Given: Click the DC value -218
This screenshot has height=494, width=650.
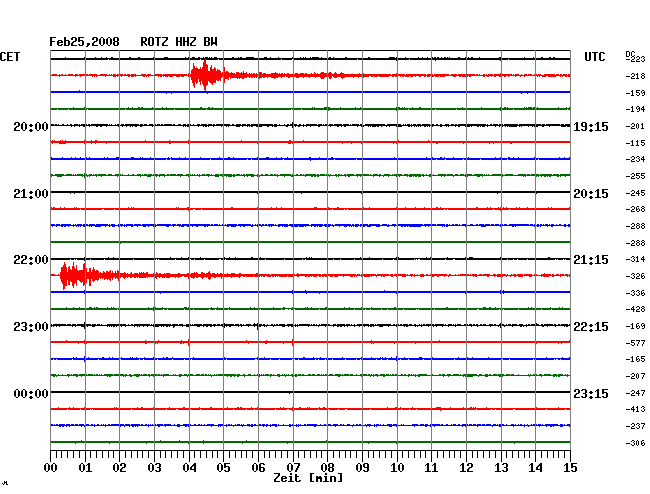Looking at the screenshot, I should 635,76.
